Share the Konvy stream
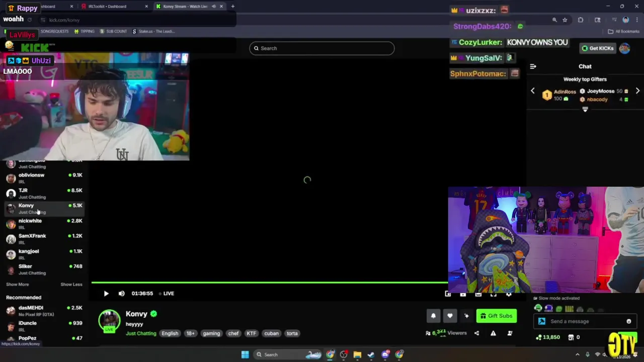The height and width of the screenshot is (362, 644). pyautogui.click(x=476, y=333)
